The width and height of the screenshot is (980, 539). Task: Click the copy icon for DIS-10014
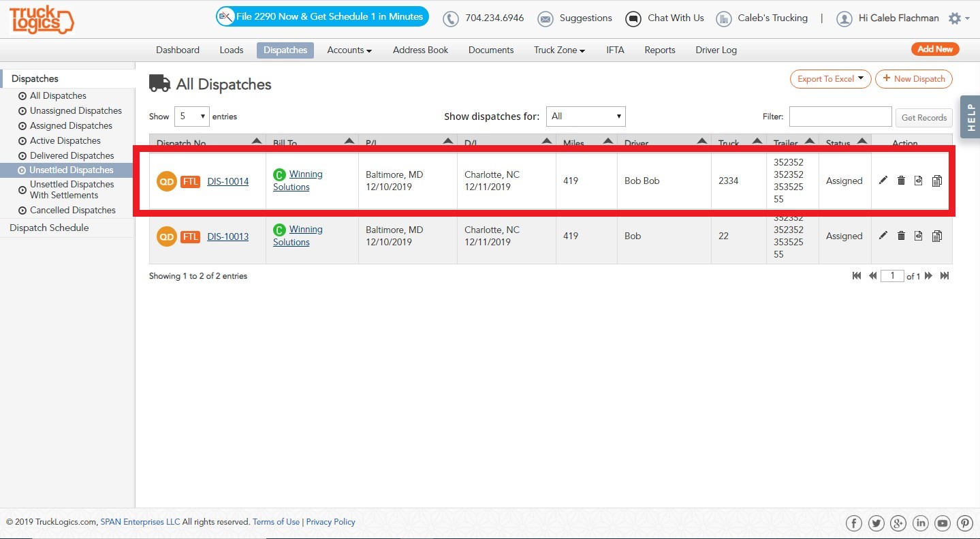(937, 181)
